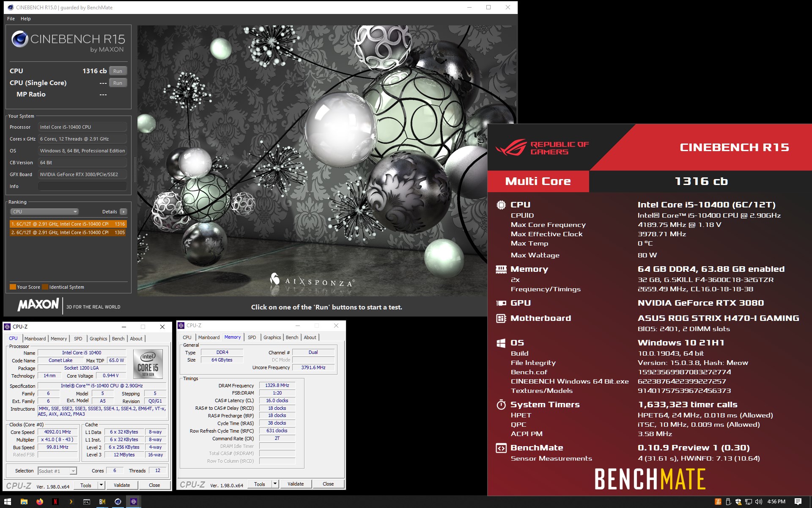Image resolution: width=812 pixels, height=508 pixels.
Task: Click Safely Remove Hardware tray icon
Action: 728,502
